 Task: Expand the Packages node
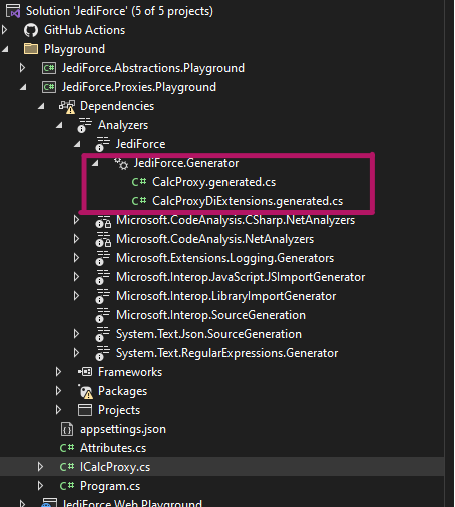tap(58, 391)
